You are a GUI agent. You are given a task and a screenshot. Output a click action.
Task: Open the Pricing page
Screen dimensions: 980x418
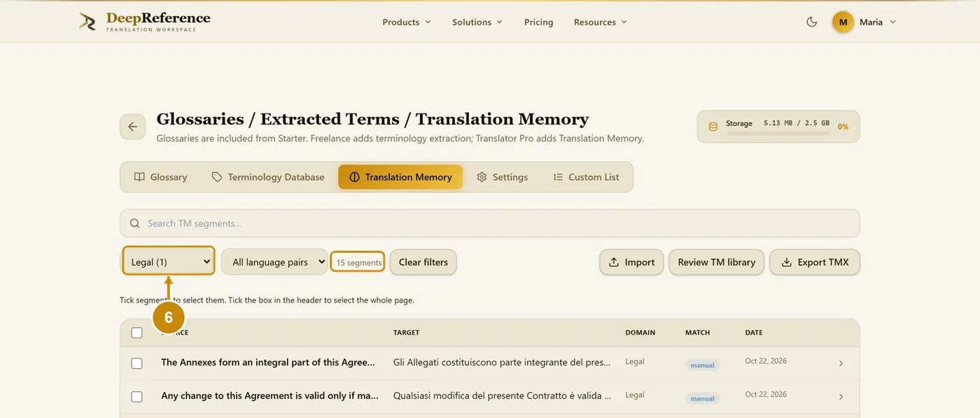(539, 22)
